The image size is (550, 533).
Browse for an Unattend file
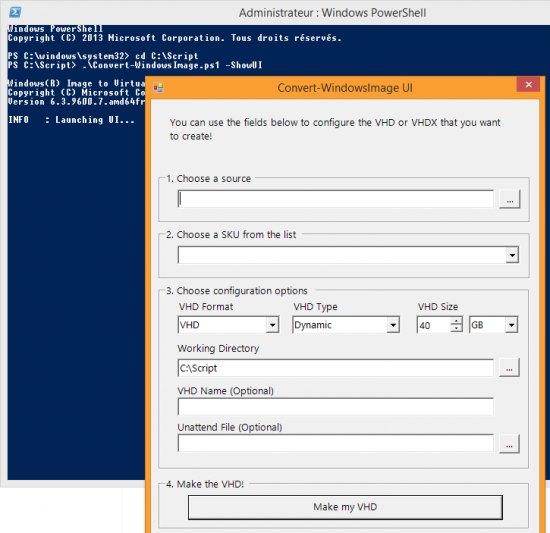pyautogui.click(x=509, y=444)
